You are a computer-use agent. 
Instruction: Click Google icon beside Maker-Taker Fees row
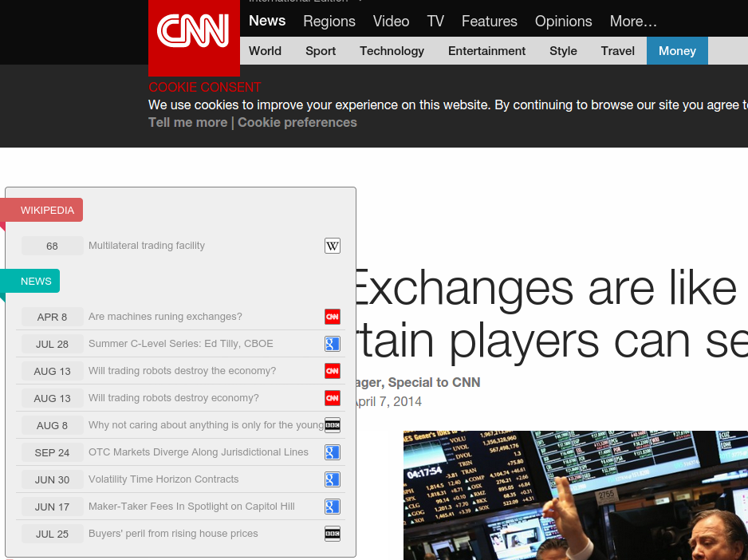click(333, 507)
